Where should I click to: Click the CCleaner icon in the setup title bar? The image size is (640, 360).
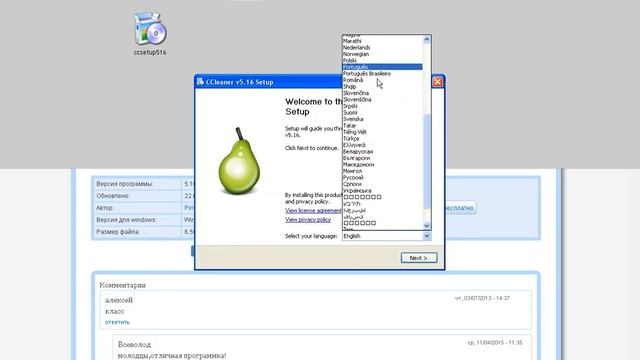coord(200,82)
